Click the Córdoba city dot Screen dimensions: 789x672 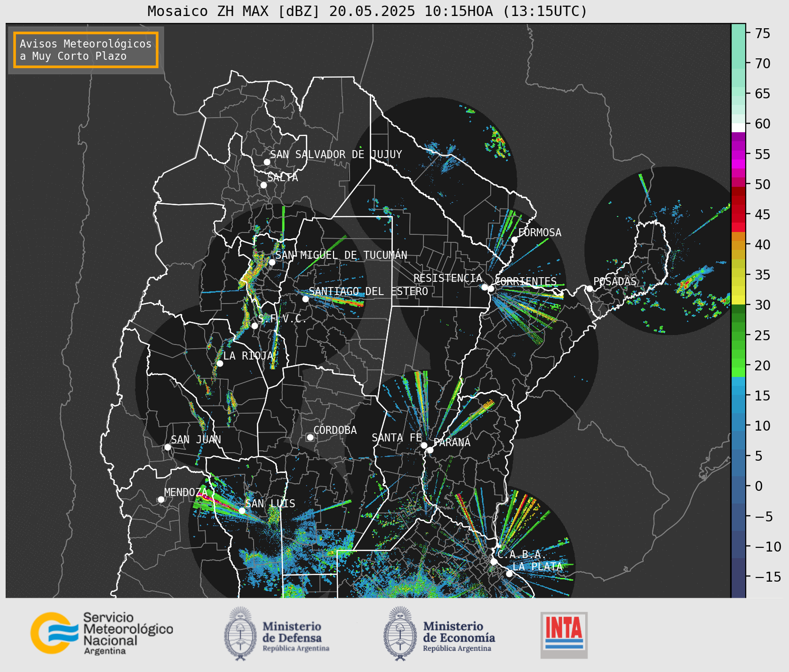pos(310,437)
